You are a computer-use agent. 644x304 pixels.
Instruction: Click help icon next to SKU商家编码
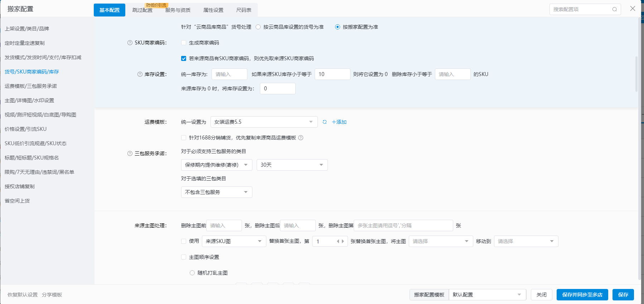pyautogui.click(x=130, y=43)
